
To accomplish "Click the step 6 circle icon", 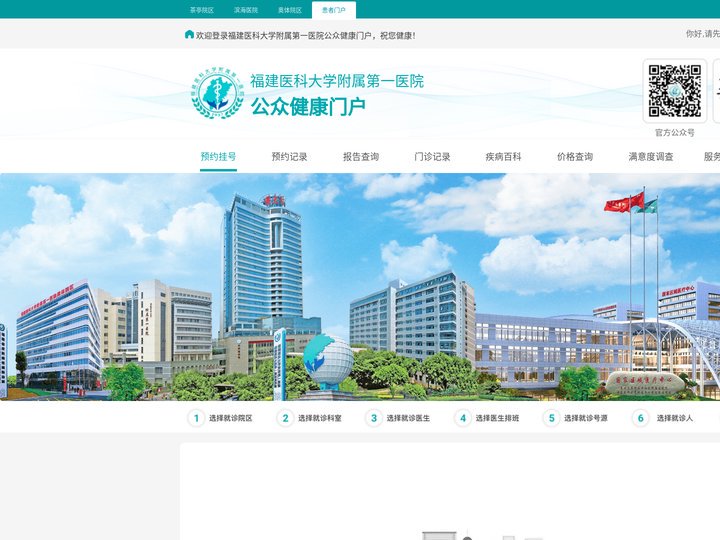I will 641,418.
